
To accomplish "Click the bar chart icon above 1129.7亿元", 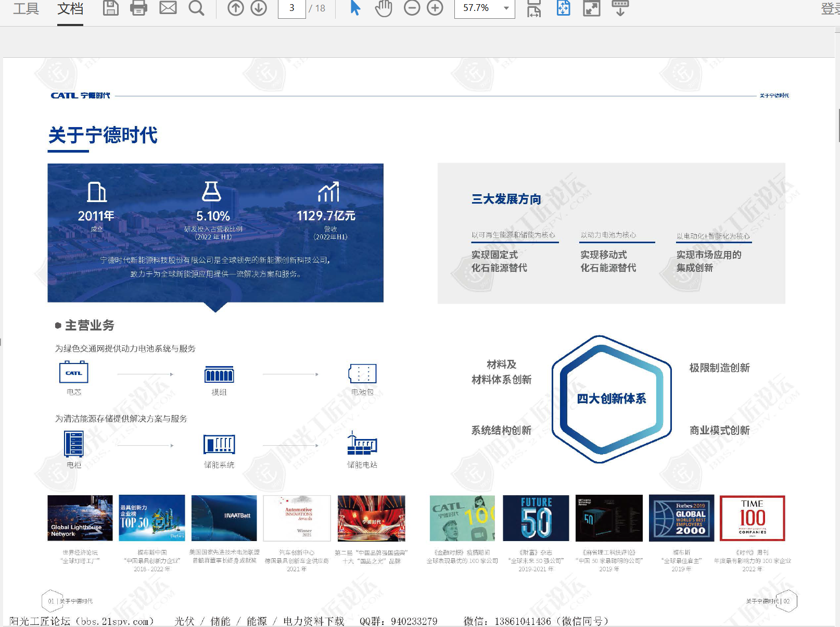I will click(x=328, y=192).
